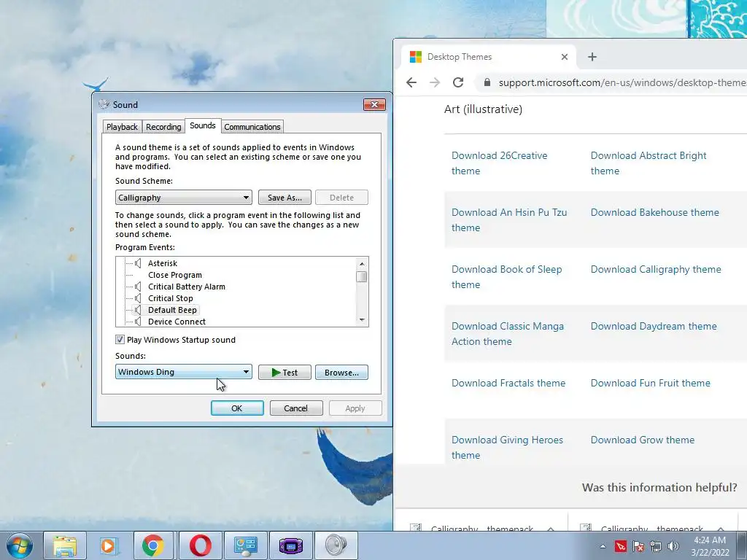Image resolution: width=747 pixels, height=560 pixels.
Task: Select the Device Connect event
Action: [x=177, y=322]
